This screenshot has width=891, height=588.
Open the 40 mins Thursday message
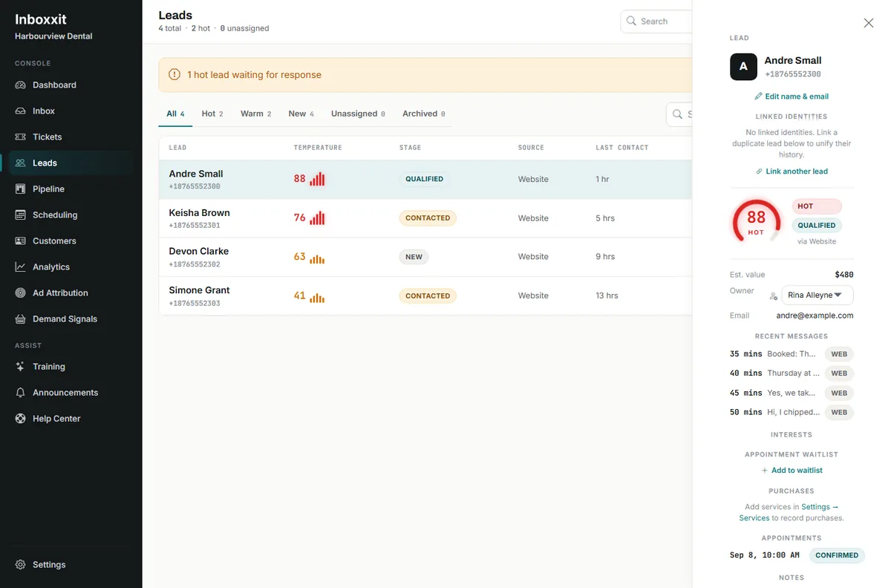point(792,373)
